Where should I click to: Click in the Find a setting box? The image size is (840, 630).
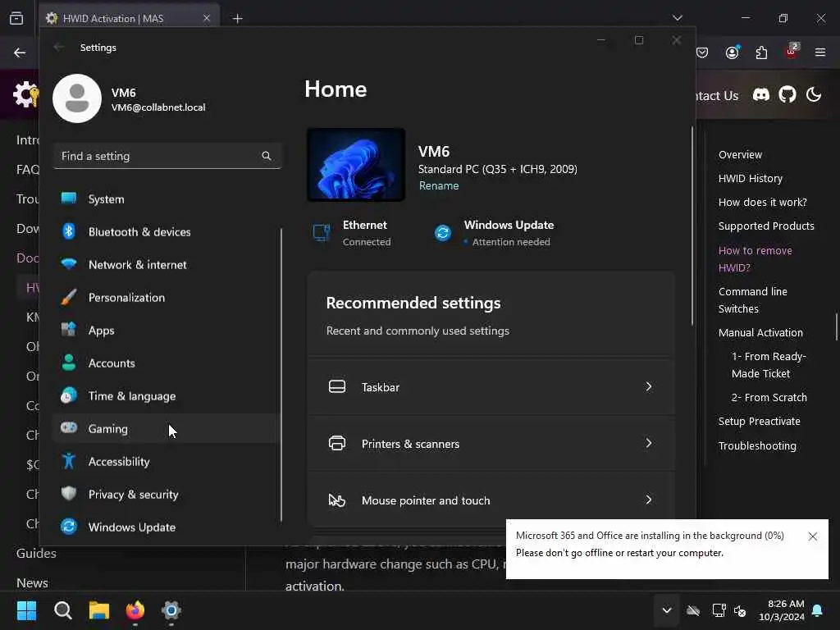pyautogui.click(x=167, y=156)
